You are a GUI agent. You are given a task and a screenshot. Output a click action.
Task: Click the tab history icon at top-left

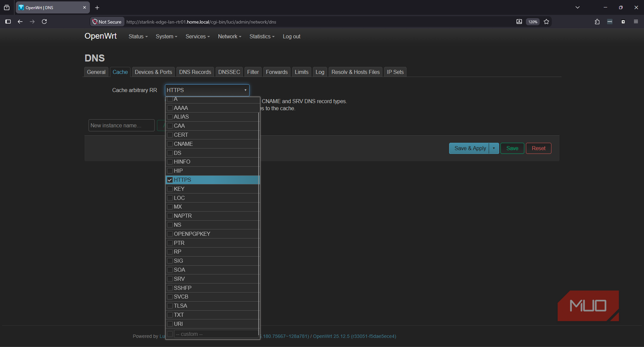pos(7,7)
